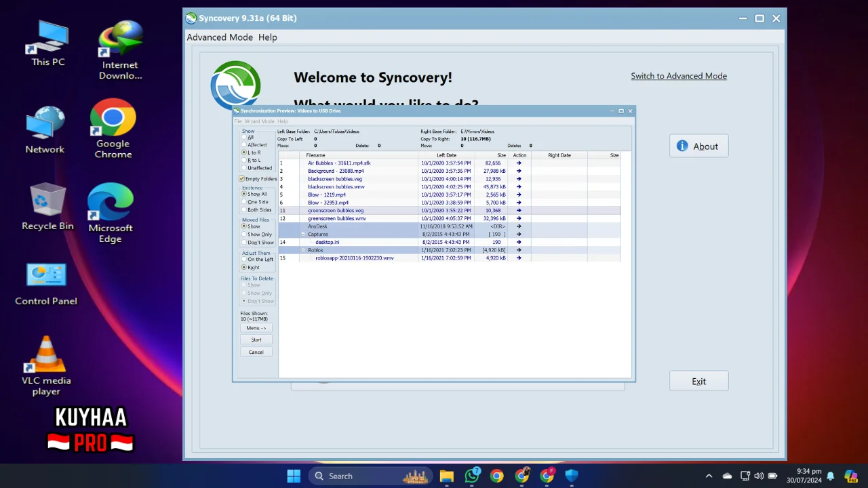
Task: Select the All radio under Show
Action: coord(248,137)
